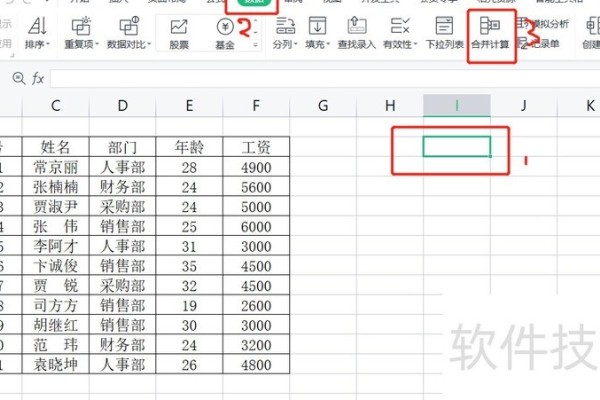Viewport: 600px width, 400px height.
Task: Click the formula bar input field
Action: pyautogui.click(x=324, y=79)
